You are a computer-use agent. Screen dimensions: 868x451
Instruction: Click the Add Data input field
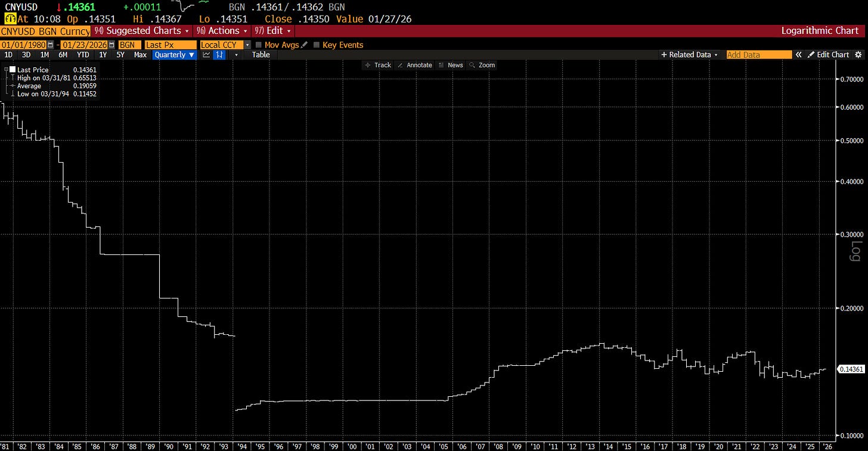click(759, 55)
